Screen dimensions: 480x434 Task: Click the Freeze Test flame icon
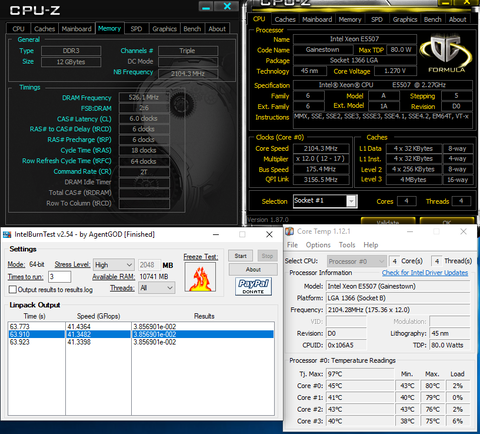point(200,277)
